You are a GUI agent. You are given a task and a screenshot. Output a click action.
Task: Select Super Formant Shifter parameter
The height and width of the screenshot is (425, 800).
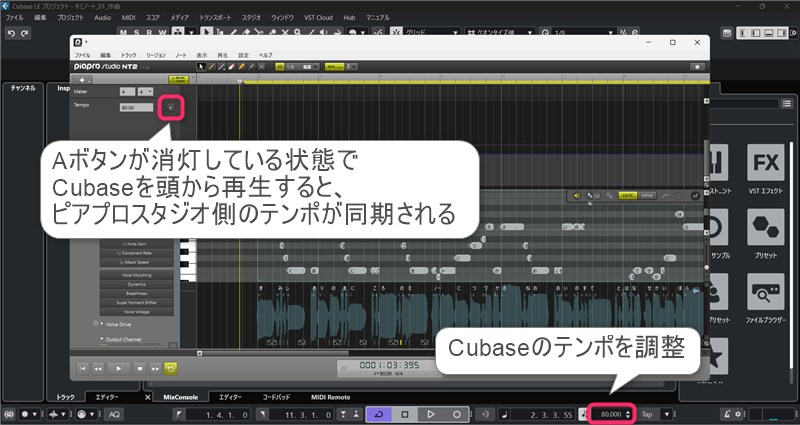[x=137, y=303]
